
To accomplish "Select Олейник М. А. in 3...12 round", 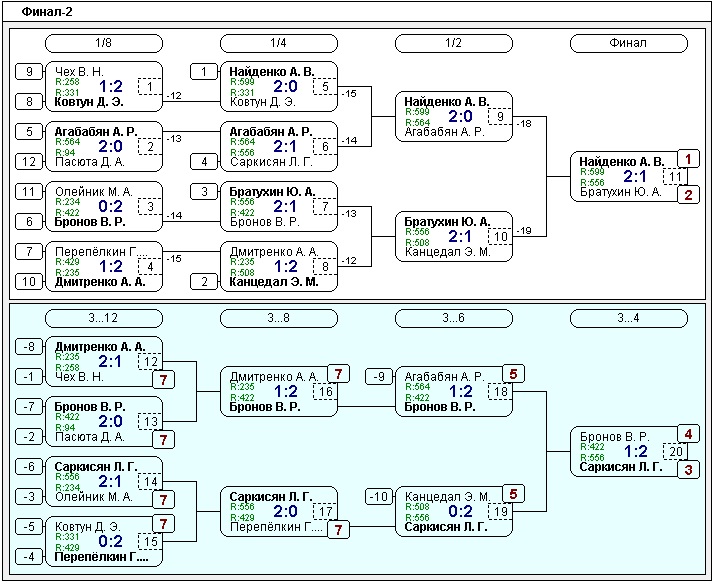I will coord(94,497).
